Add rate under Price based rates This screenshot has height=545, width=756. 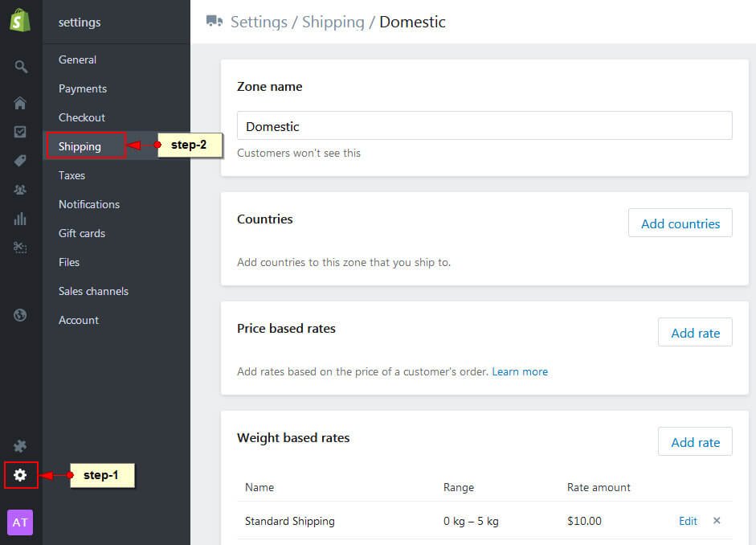(695, 333)
